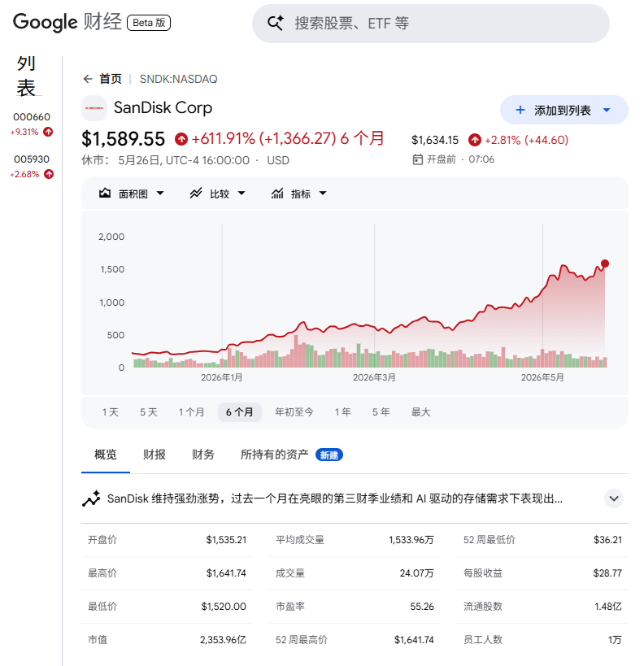Click the SanDisk Corp company name
Screen dimensions: 644x666
(x=163, y=108)
